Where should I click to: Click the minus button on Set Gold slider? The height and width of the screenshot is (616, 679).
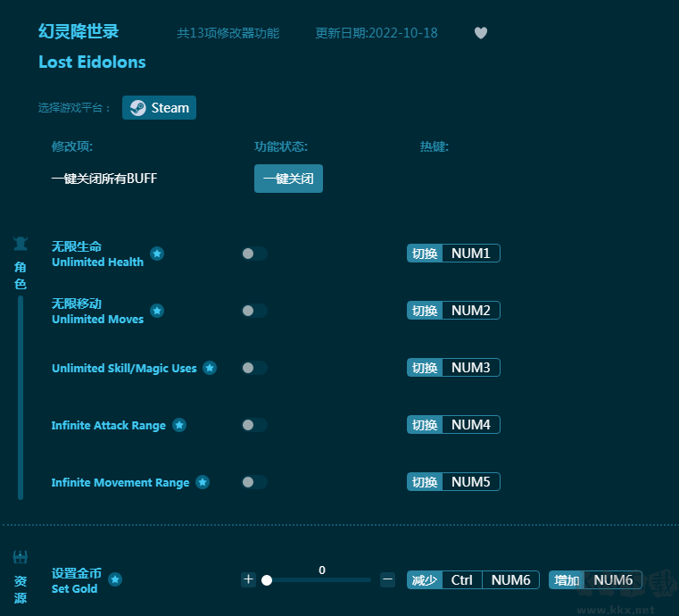click(387, 579)
